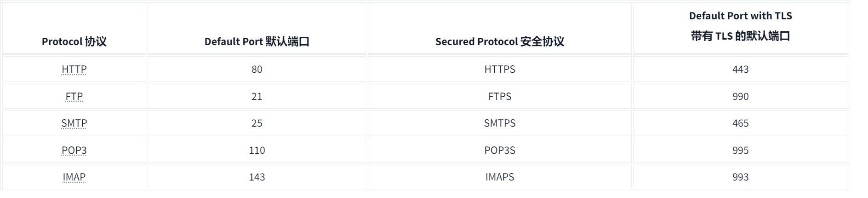This screenshot has width=868, height=198.
Task: Click default port 80 cell
Action: pos(257,69)
